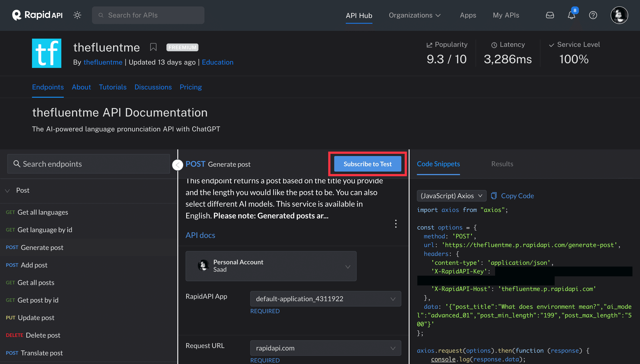Open the thefluentme provider link

click(x=103, y=62)
